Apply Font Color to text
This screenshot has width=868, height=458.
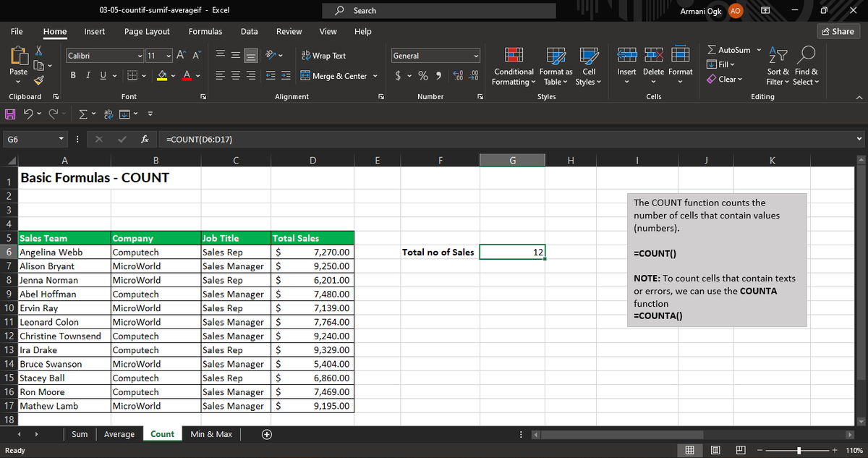click(x=187, y=76)
